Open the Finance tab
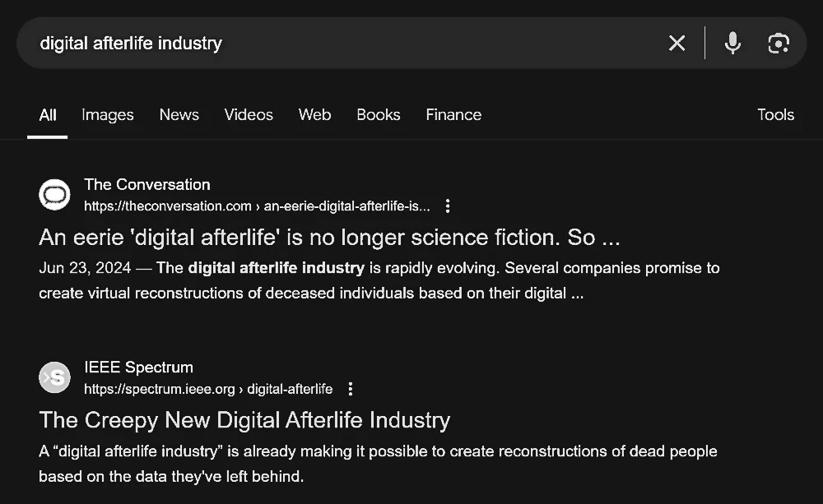Image resolution: width=823 pixels, height=504 pixels. pos(453,115)
